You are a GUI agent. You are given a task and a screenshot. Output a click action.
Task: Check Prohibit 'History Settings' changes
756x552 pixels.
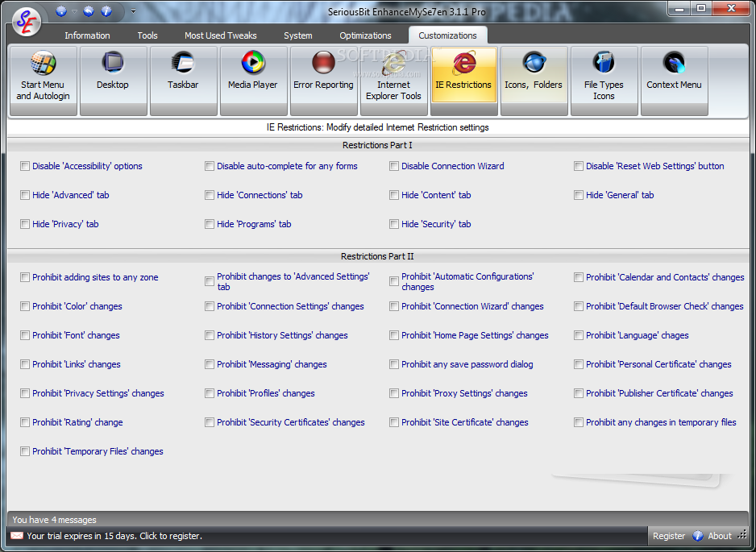[x=210, y=335]
